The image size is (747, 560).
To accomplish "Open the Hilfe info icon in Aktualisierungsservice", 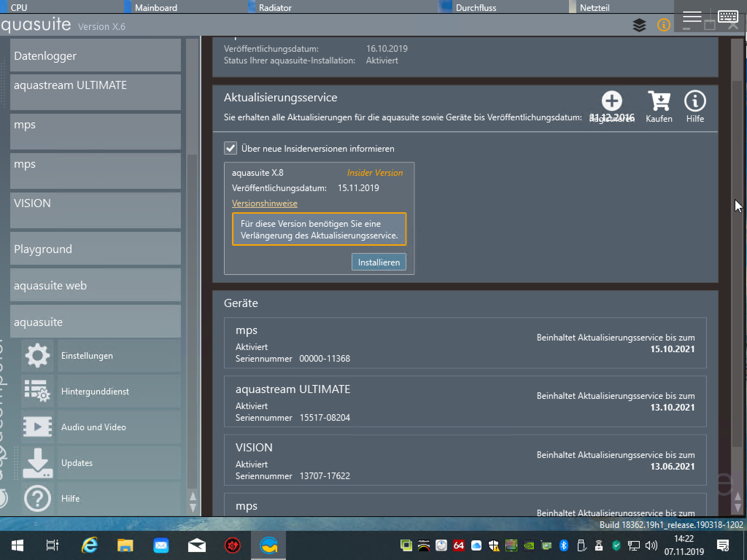I will (695, 101).
